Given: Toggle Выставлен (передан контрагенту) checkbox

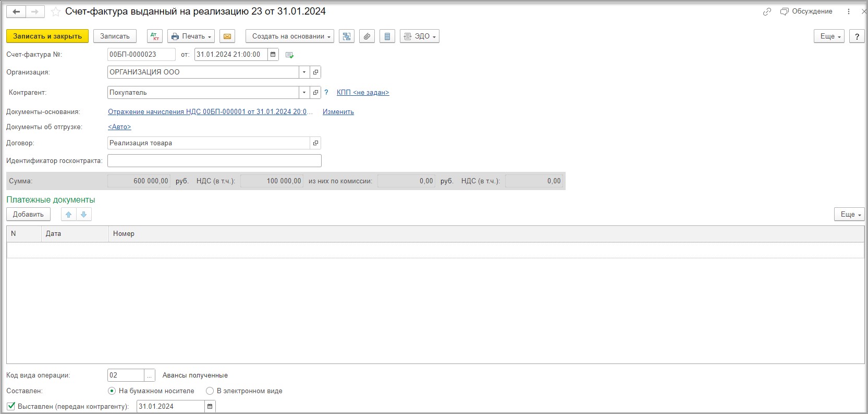Looking at the screenshot, I should pos(11,406).
